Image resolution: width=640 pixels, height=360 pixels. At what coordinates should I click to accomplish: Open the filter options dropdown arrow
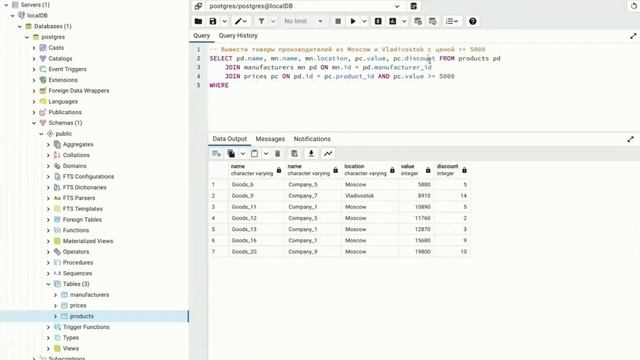[273, 21]
